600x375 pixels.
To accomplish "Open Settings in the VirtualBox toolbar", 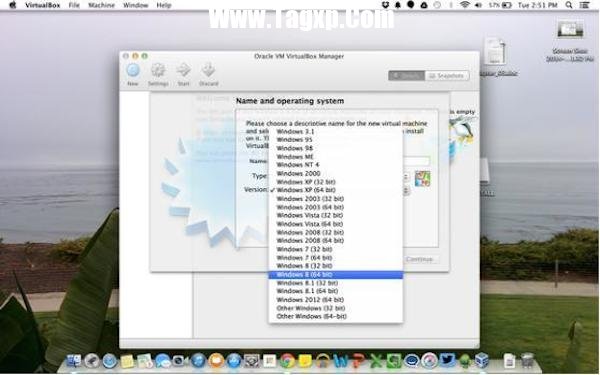I will (x=158, y=71).
